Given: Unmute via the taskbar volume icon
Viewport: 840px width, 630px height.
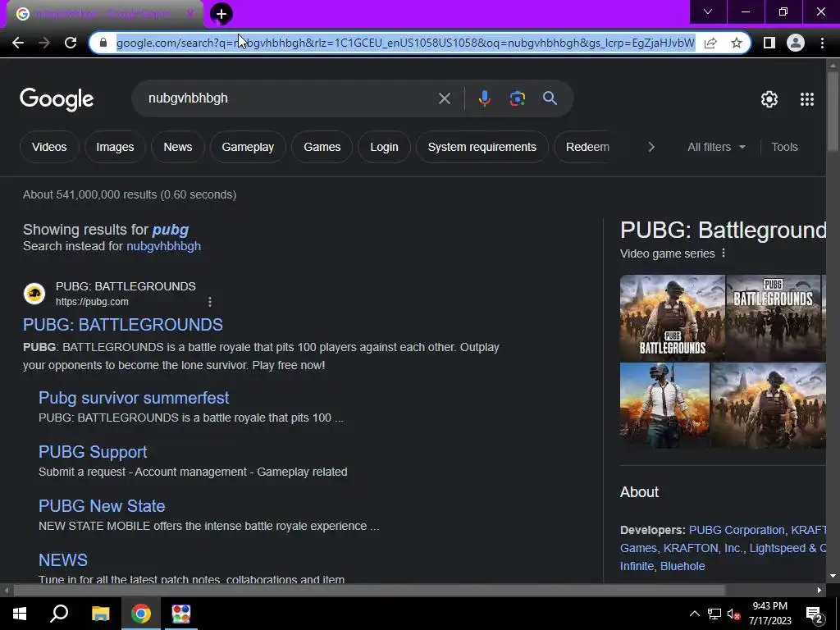Looking at the screenshot, I should 733,614.
